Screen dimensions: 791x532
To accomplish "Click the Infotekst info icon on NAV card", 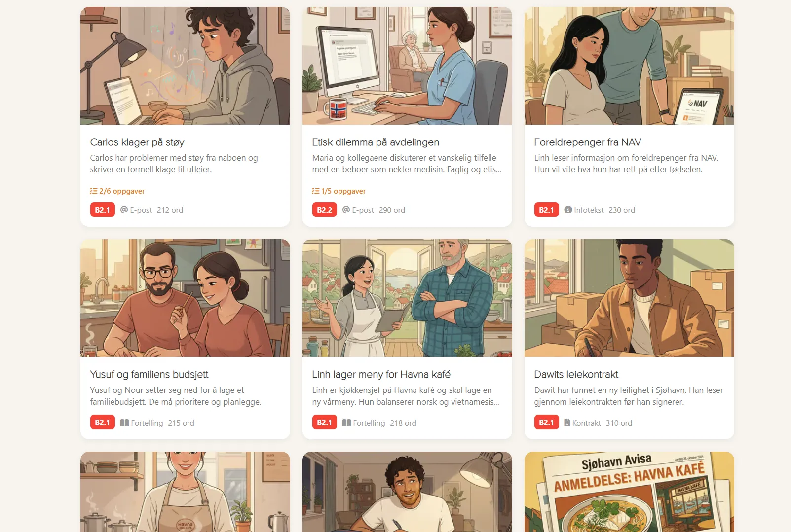I will click(568, 210).
